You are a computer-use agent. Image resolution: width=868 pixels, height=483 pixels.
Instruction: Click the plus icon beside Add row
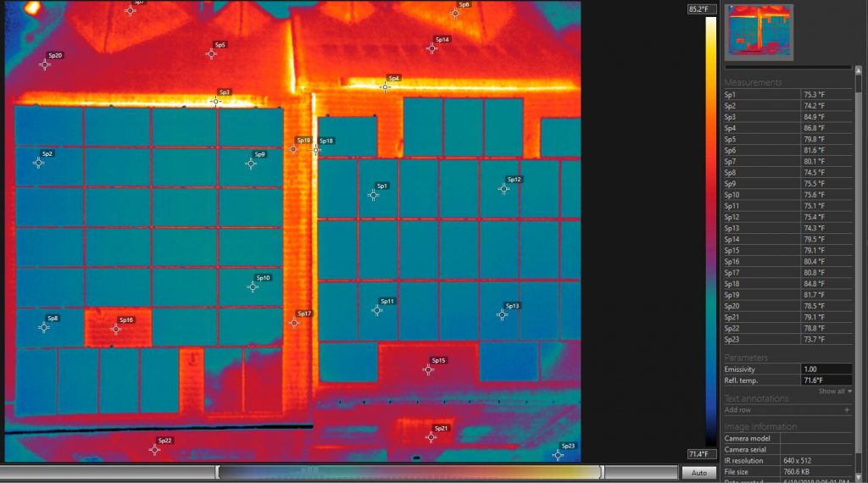pyautogui.click(x=847, y=410)
